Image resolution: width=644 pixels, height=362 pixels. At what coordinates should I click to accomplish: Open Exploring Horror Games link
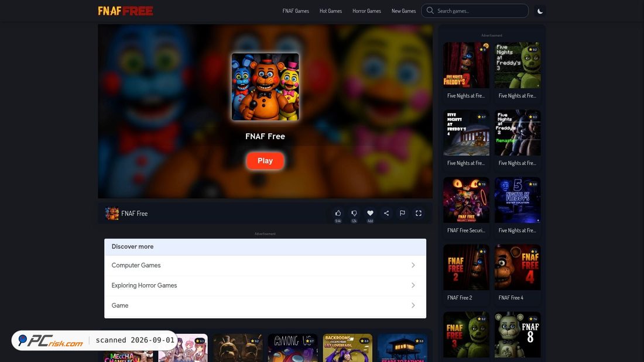point(144,285)
